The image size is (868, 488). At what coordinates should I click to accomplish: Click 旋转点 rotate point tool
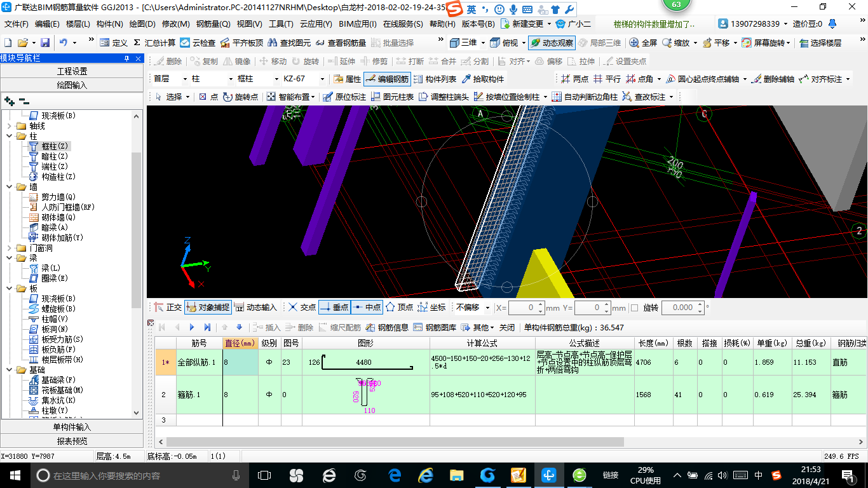coord(240,97)
